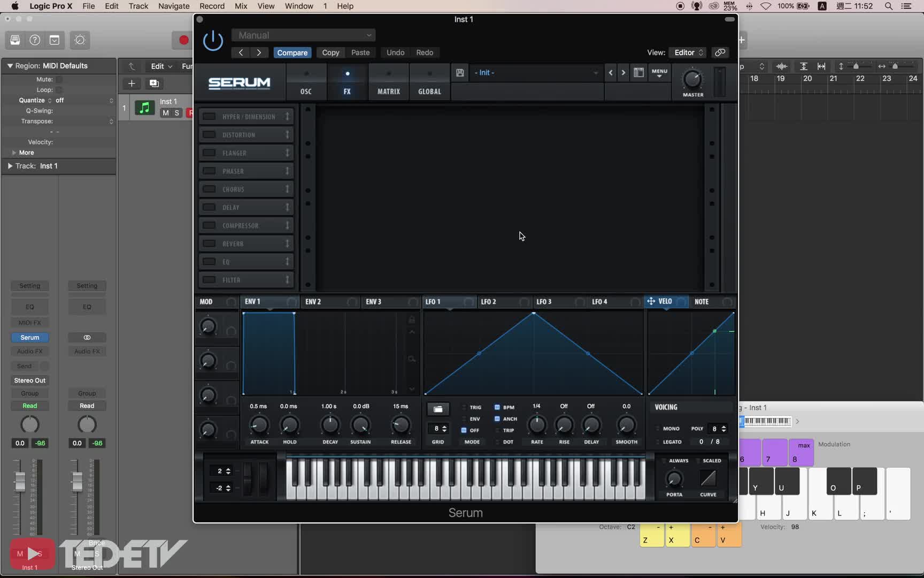Open the View Editor dropdown

688,52
